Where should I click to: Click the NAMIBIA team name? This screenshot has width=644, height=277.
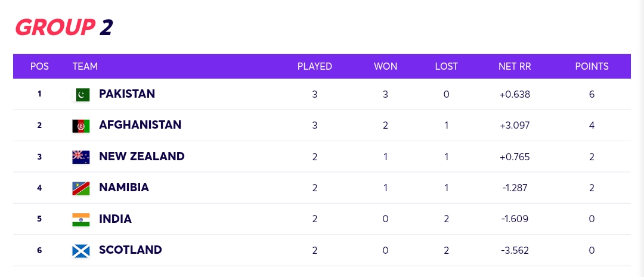point(124,188)
